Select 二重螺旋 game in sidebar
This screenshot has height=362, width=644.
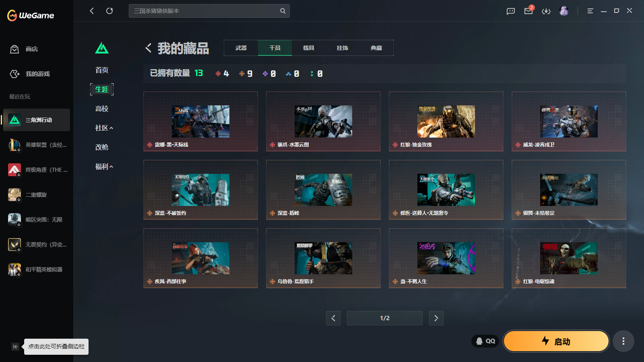point(37,195)
